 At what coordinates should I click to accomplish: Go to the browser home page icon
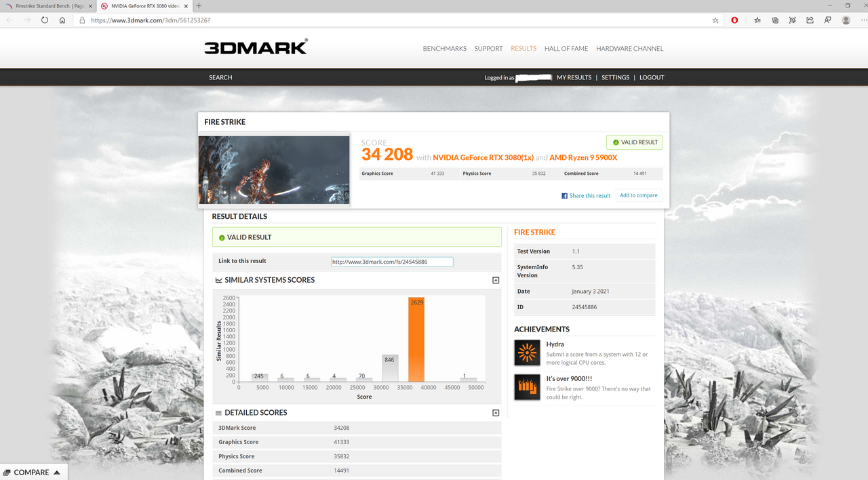tap(62, 20)
